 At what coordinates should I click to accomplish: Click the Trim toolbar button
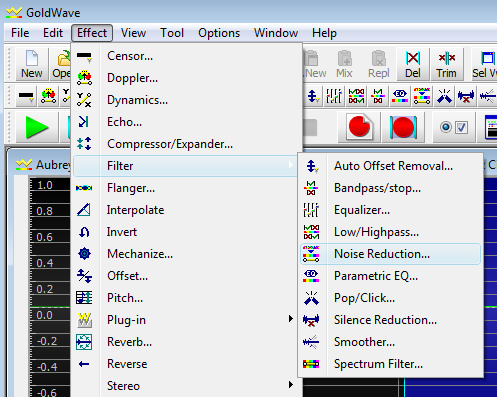(446, 64)
